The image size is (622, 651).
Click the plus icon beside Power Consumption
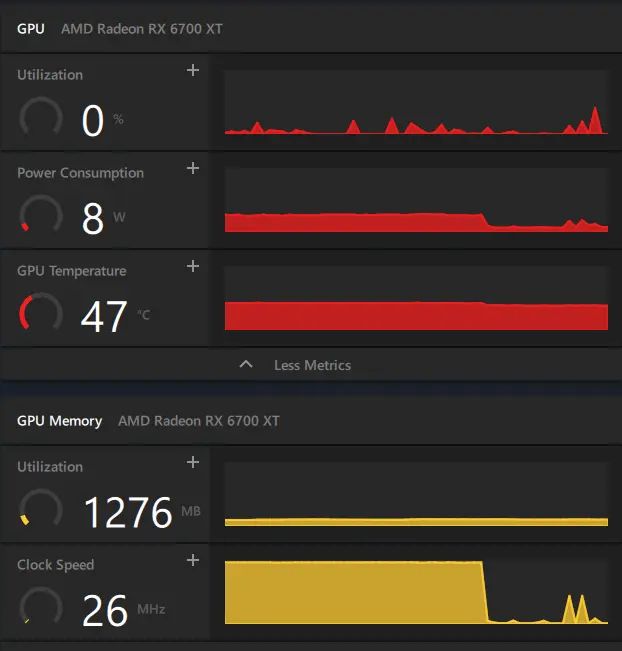pos(193,168)
